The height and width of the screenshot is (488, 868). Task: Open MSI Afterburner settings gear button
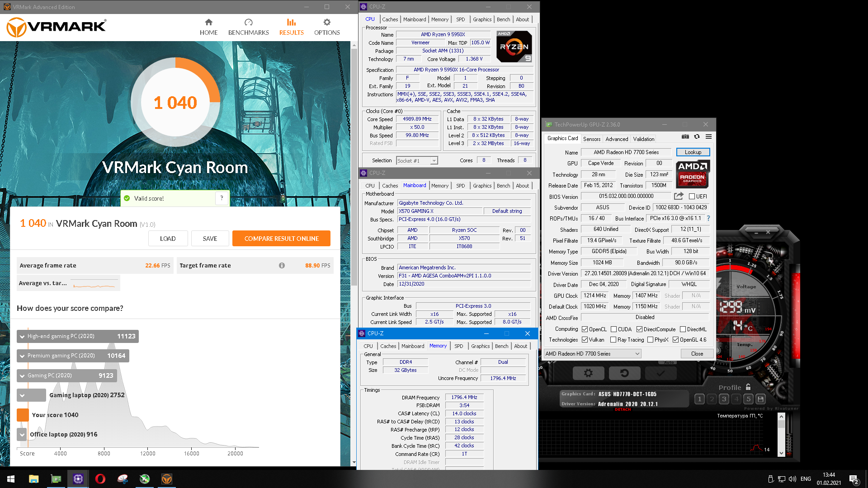click(x=588, y=373)
